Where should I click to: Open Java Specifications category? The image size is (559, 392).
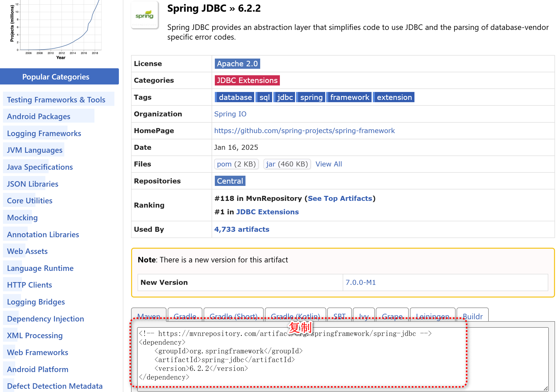tap(40, 167)
